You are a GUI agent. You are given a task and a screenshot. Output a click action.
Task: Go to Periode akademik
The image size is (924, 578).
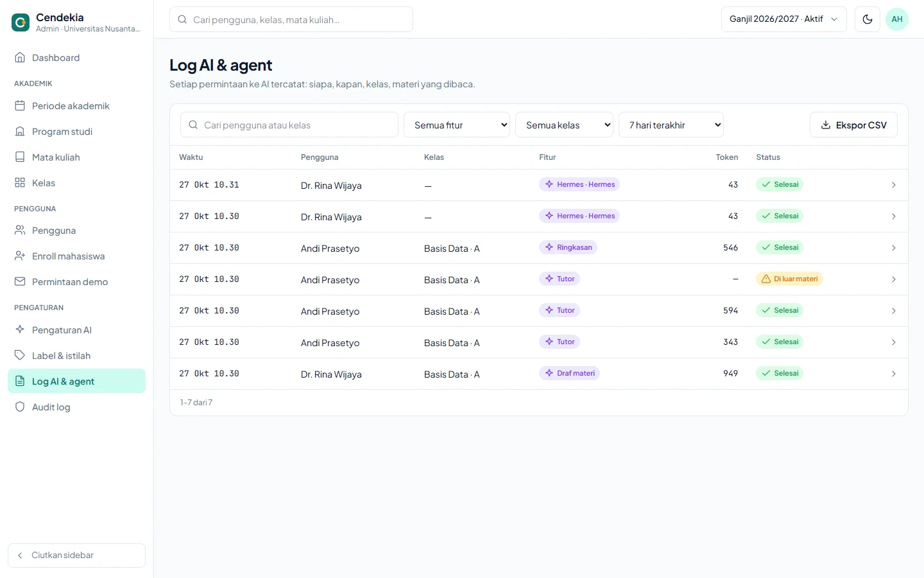click(x=76, y=106)
